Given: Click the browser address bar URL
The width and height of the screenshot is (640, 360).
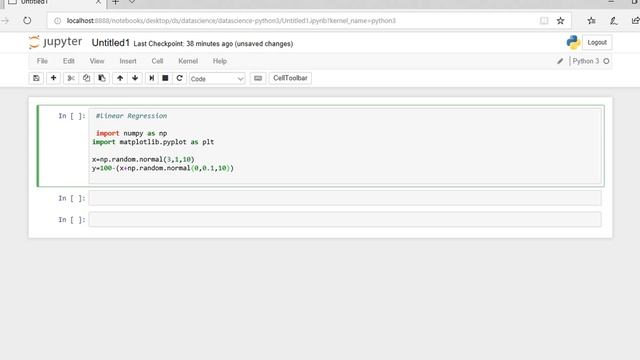Looking at the screenshot, I should pos(231,21).
